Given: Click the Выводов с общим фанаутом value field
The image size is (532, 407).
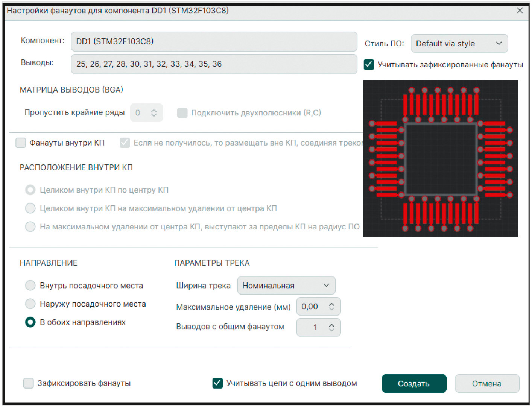Looking at the screenshot, I should tap(312, 327).
